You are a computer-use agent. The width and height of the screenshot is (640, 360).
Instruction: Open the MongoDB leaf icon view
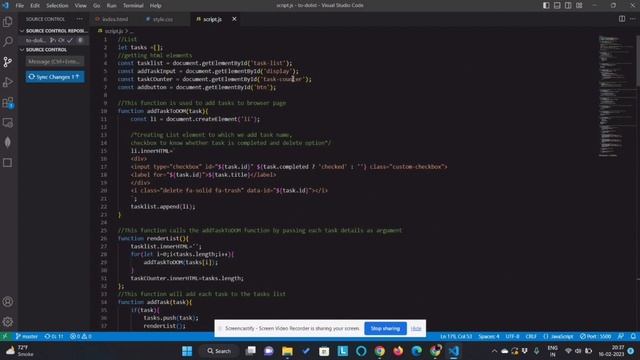[x=8, y=142]
